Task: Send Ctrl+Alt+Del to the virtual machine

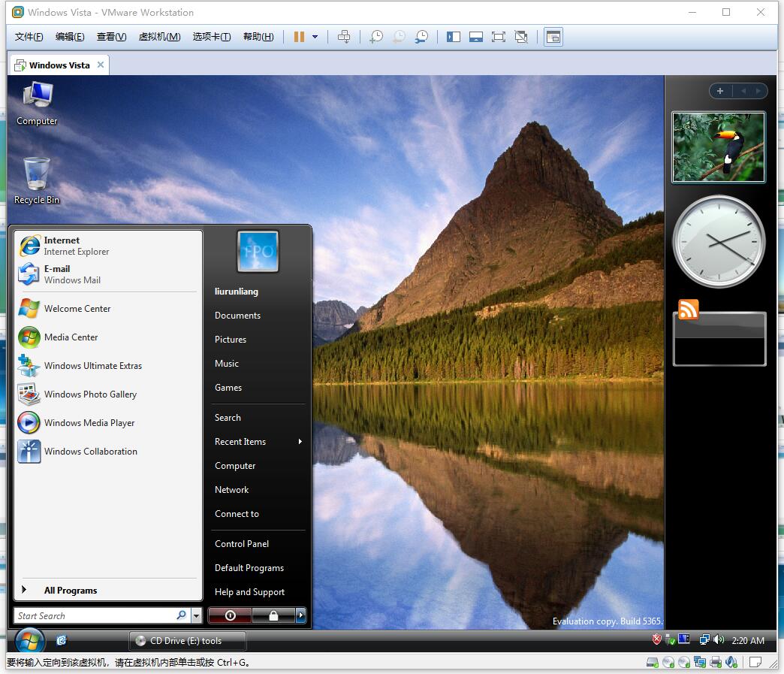Action: 344,37
